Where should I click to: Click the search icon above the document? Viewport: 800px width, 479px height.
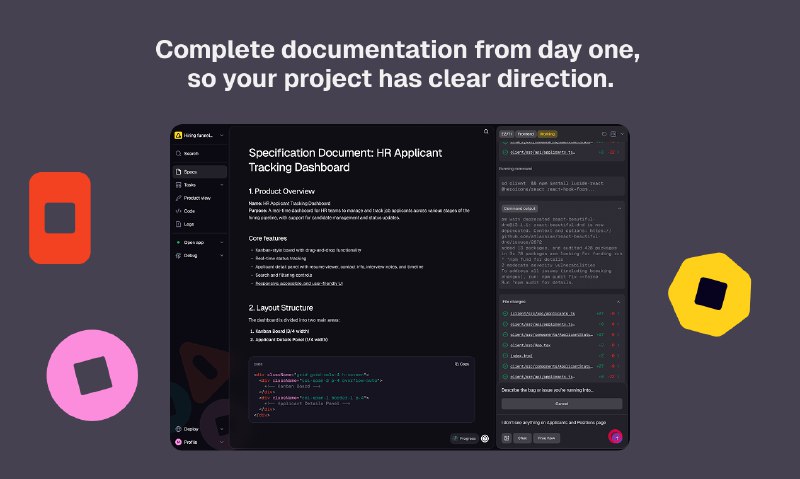click(486, 131)
